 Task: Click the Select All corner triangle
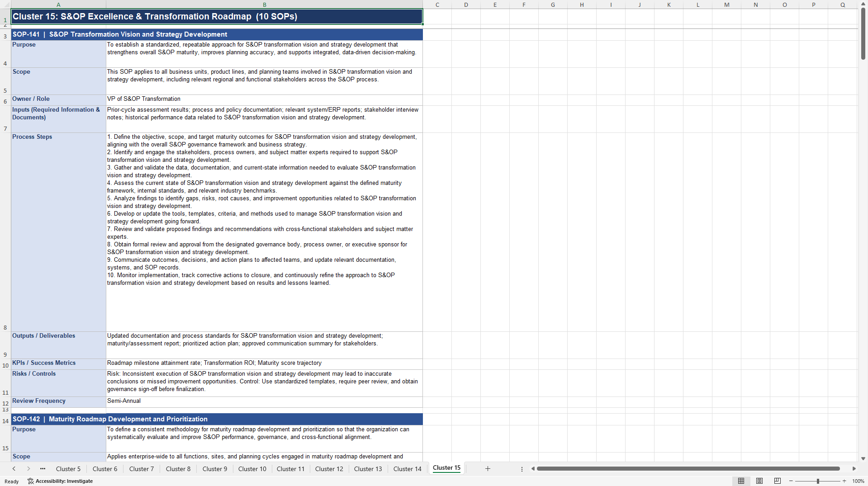pos(5,5)
